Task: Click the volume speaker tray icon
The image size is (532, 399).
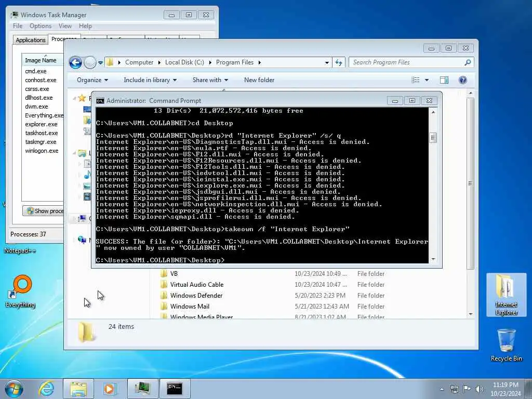Action: (479, 389)
